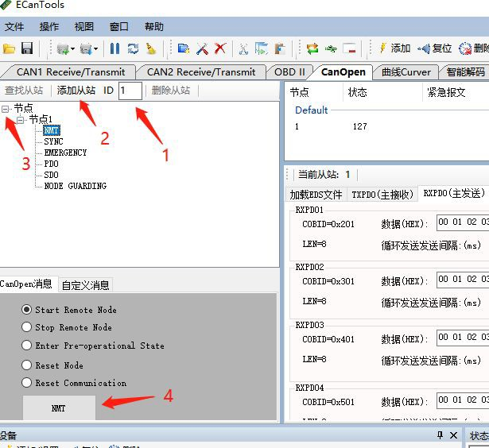Select the SDO item in node tree
The image size is (489, 448).
[x=51, y=175]
